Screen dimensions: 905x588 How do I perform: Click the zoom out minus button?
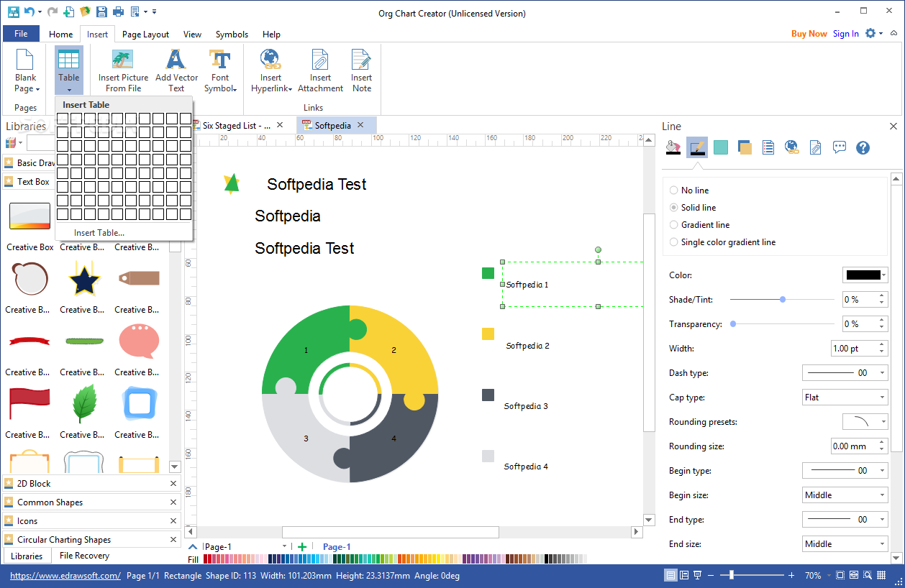click(711, 575)
